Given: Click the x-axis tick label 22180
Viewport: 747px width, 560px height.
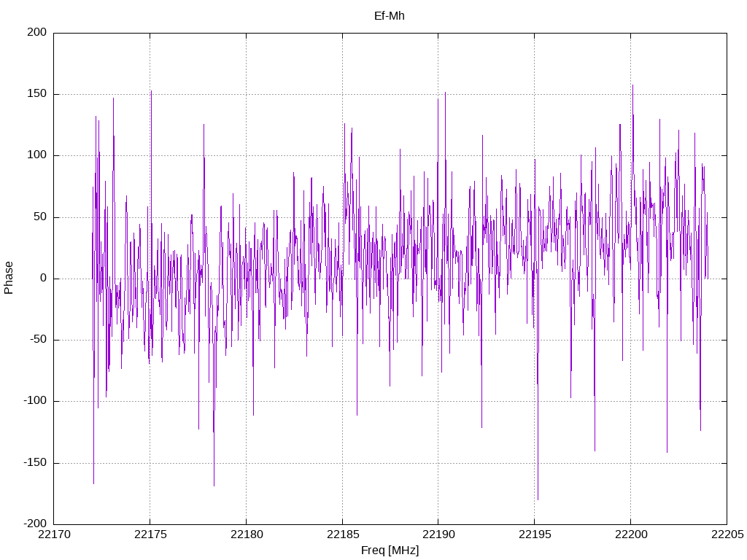Looking at the screenshot, I should 247,534.
